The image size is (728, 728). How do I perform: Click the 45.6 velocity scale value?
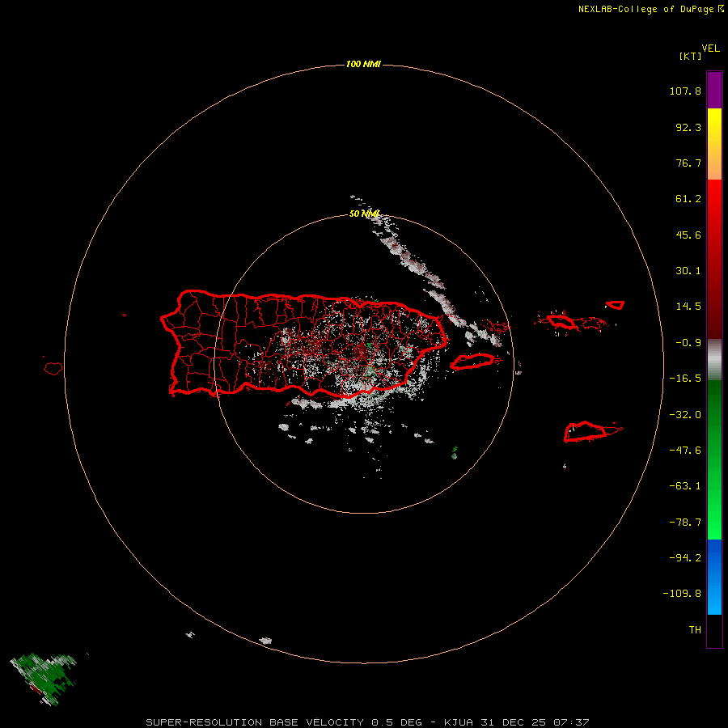[688, 235]
